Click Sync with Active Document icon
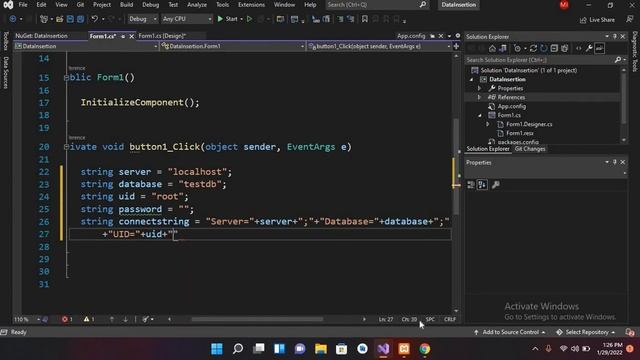 (x=533, y=49)
